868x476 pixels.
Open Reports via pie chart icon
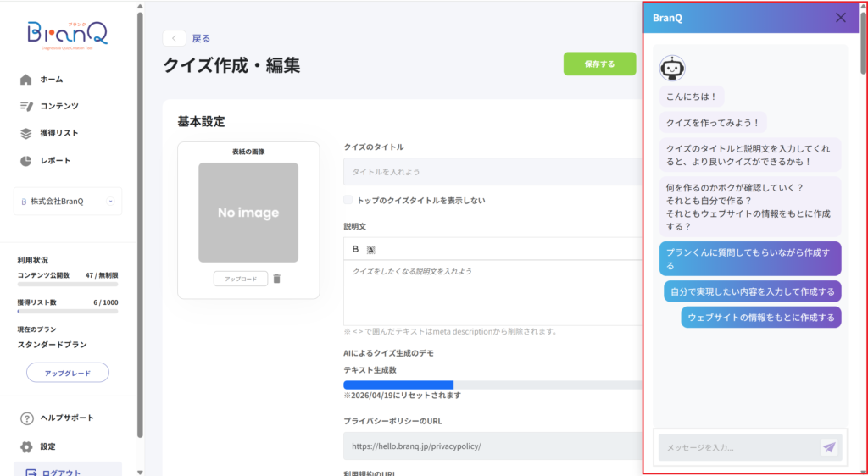(x=25, y=160)
